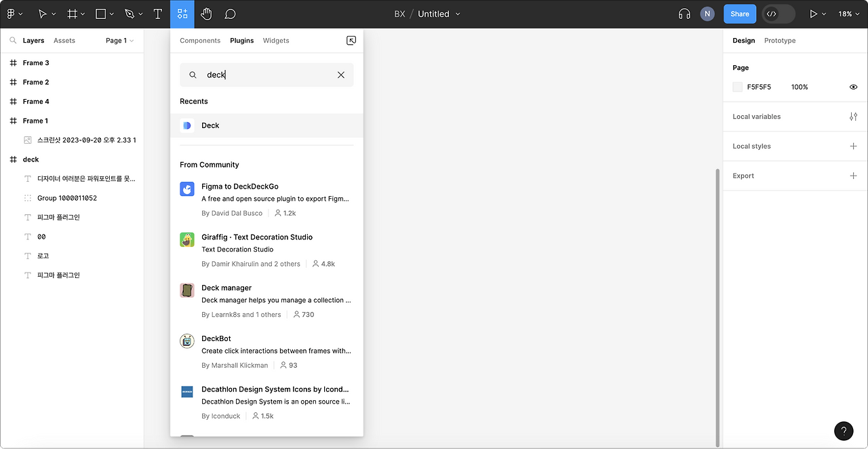Toggle page background visibility eye

pos(853,87)
